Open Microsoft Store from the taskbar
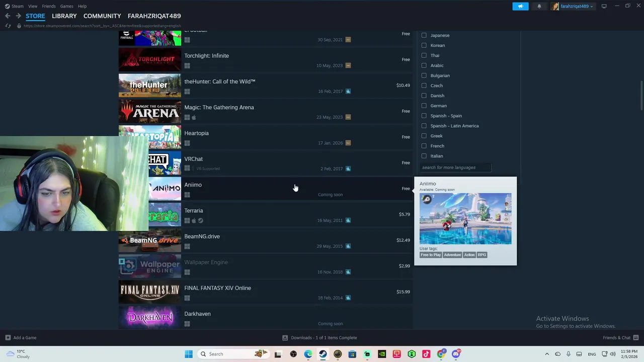This screenshot has height=362, width=644. pos(352,354)
